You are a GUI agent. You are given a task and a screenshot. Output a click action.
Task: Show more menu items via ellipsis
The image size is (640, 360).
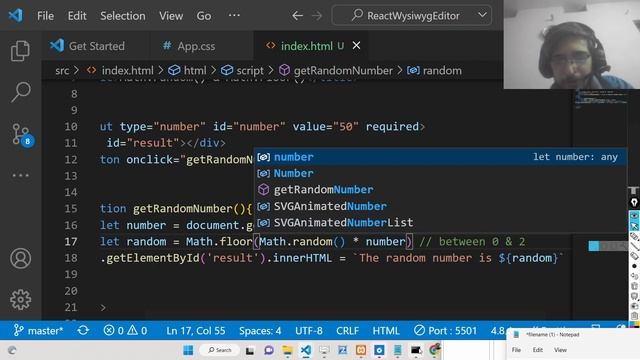pos(234,16)
